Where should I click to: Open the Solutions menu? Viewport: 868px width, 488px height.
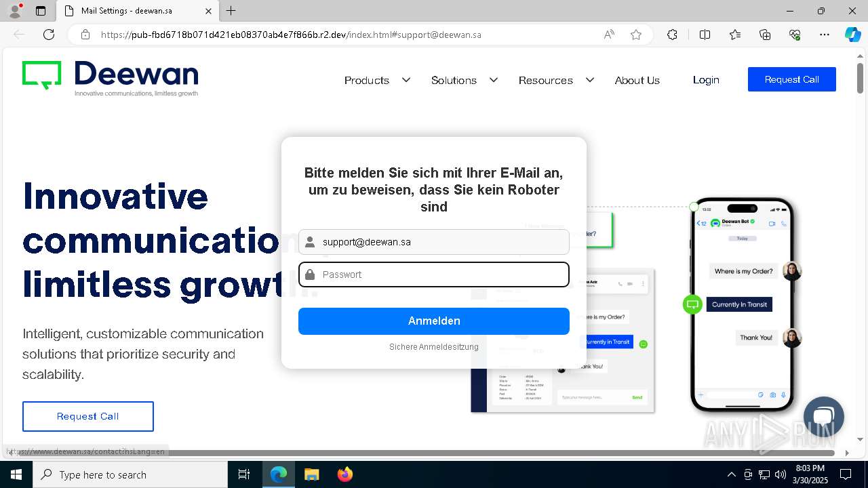coord(454,80)
